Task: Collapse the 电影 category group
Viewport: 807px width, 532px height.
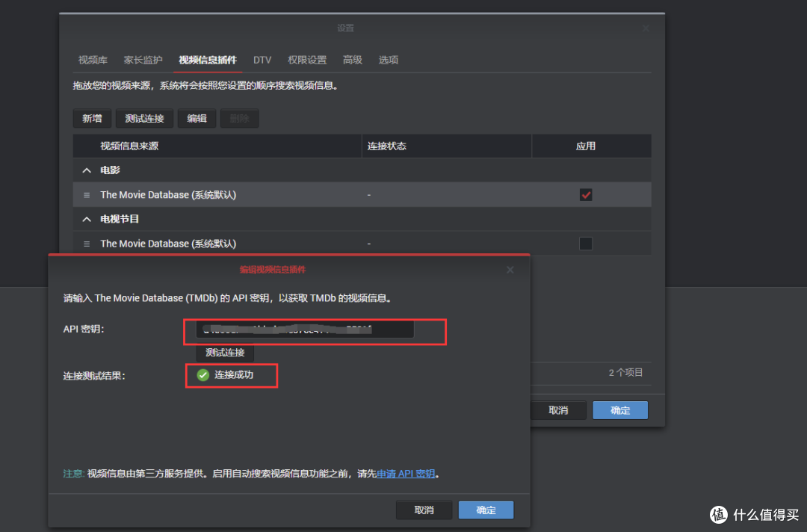Action: [x=87, y=170]
